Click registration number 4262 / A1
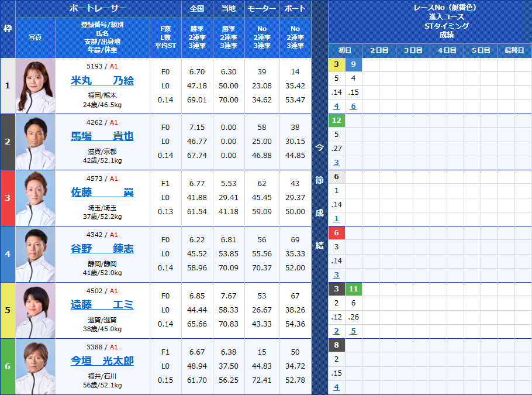Image resolution: width=532 pixels, height=395 pixels. coord(102,122)
